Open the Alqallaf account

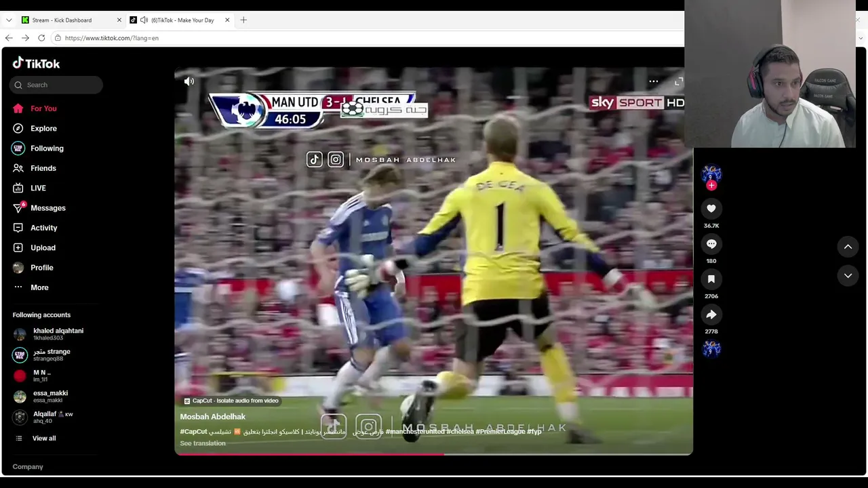[43, 418]
